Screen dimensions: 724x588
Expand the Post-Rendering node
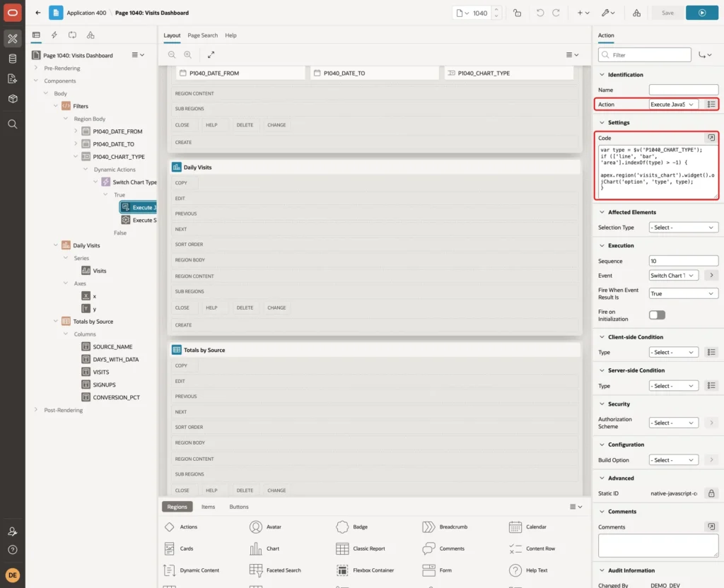35,410
